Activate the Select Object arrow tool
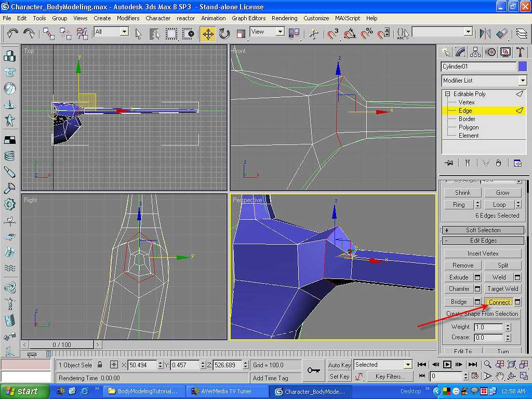The width and height of the screenshot is (532, 399). click(x=138, y=33)
